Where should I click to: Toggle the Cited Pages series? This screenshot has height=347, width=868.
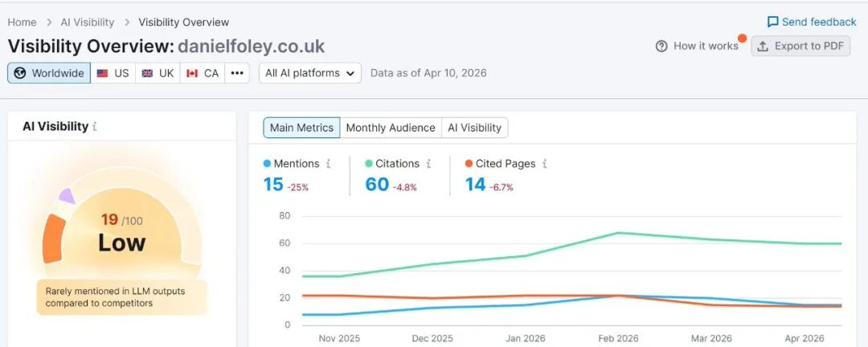click(x=469, y=164)
